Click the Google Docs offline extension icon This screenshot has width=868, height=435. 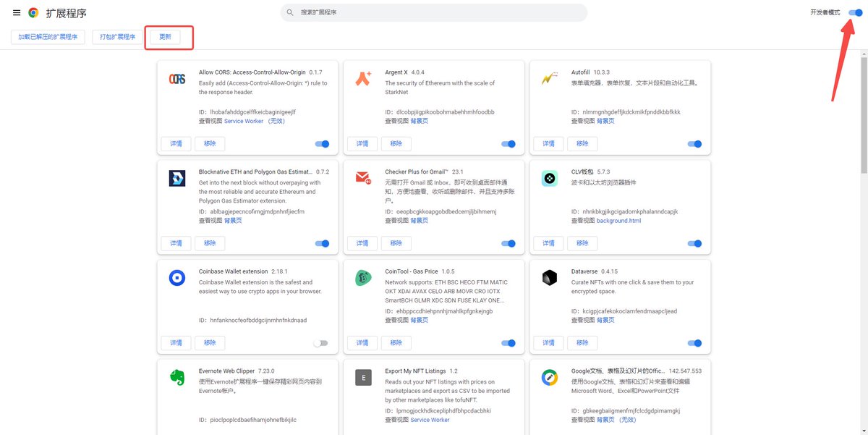tap(550, 377)
